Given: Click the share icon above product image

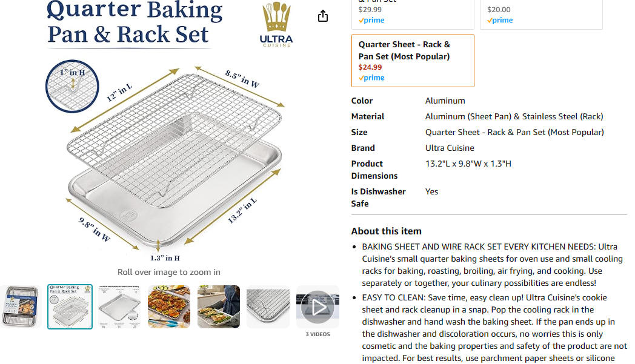Looking at the screenshot, I should [x=323, y=16].
